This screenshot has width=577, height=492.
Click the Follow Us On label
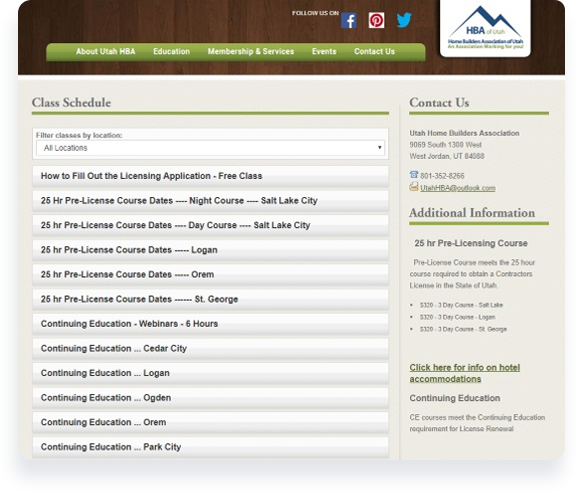pyautogui.click(x=315, y=13)
